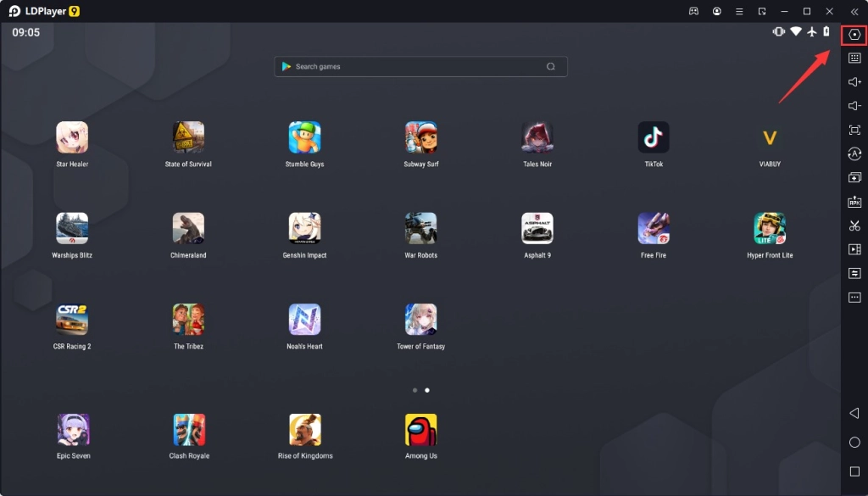This screenshot has height=496, width=868.
Task: Click the scissors screenshot icon
Action: [x=854, y=226]
